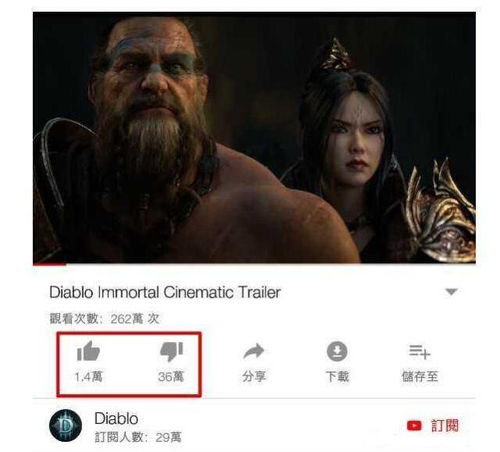Open the Diablo channel name link
Image resolution: width=500 pixels, height=452 pixels.
point(116,419)
